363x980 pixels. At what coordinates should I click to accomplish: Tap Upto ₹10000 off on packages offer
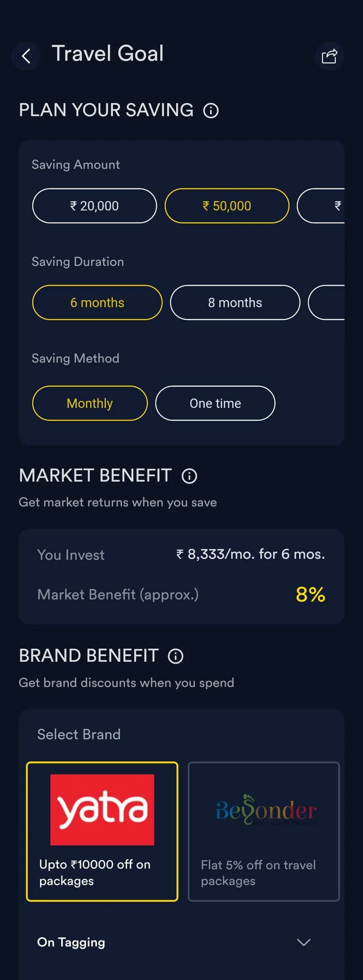tap(95, 873)
